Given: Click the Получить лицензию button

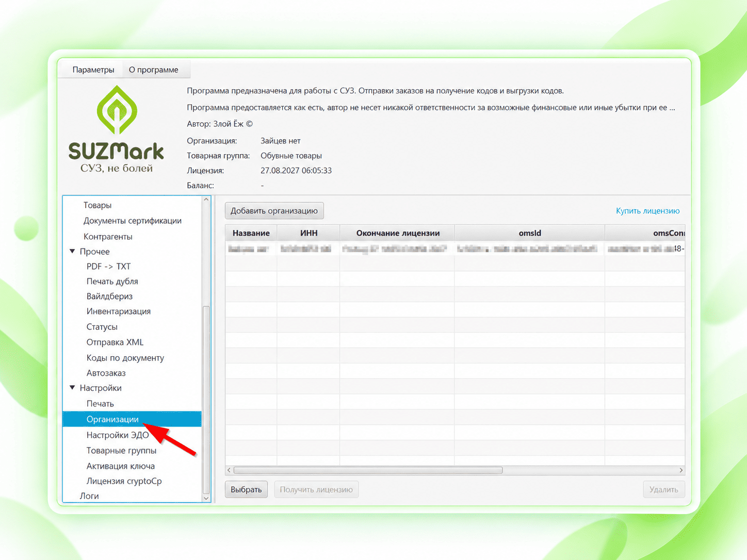Looking at the screenshot, I should tap(316, 489).
